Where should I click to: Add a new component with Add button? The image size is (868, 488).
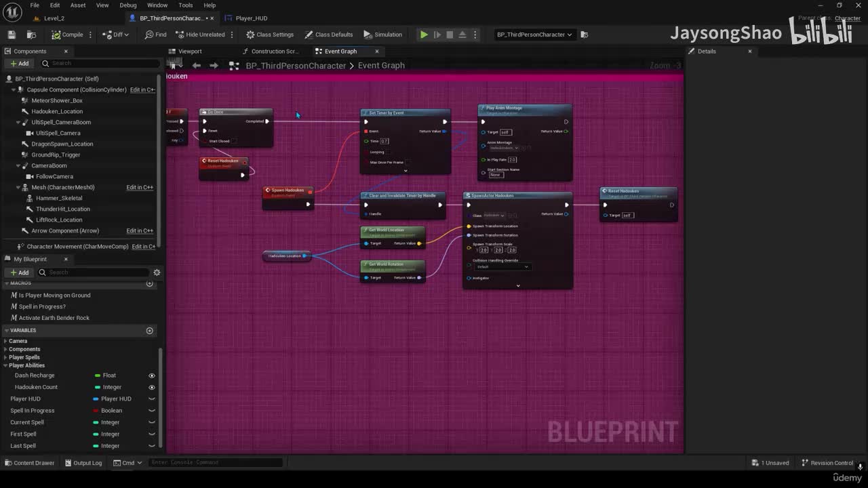19,64
